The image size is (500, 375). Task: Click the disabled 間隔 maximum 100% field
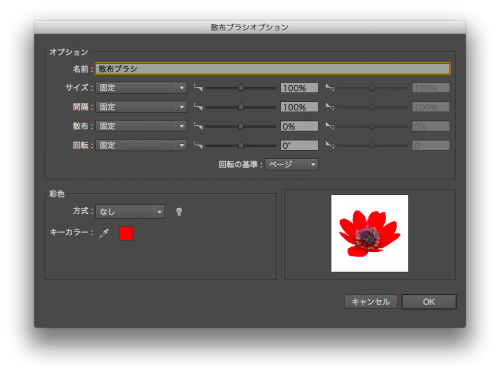pyautogui.click(x=431, y=107)
